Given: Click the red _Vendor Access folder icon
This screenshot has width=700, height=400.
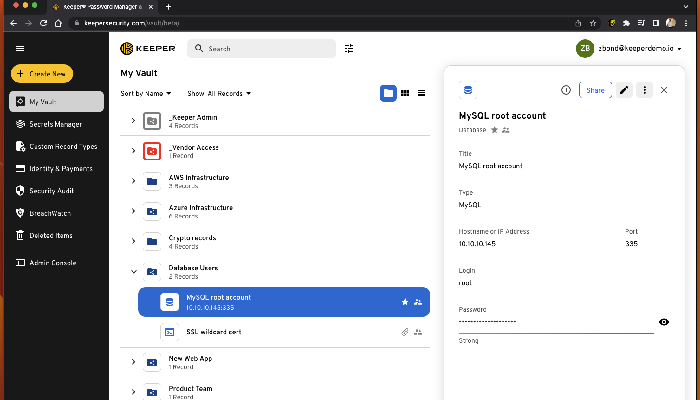Looking at the screenshot, I should [152, 151].
